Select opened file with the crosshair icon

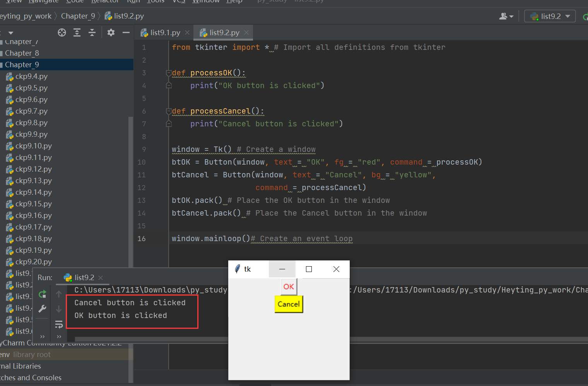62,32
